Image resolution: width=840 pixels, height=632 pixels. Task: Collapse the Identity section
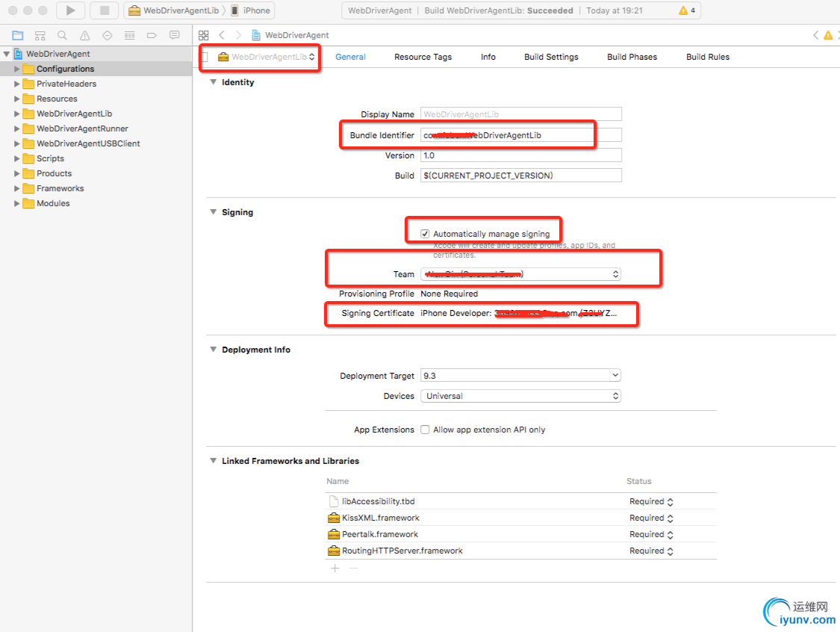[214, 82]
